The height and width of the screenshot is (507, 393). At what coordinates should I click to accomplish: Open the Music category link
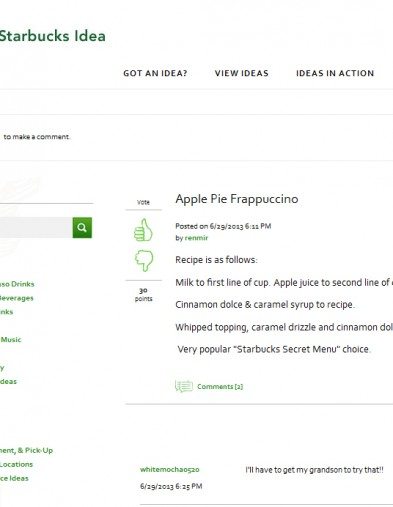pyautogui.click(x=11, y=340)
